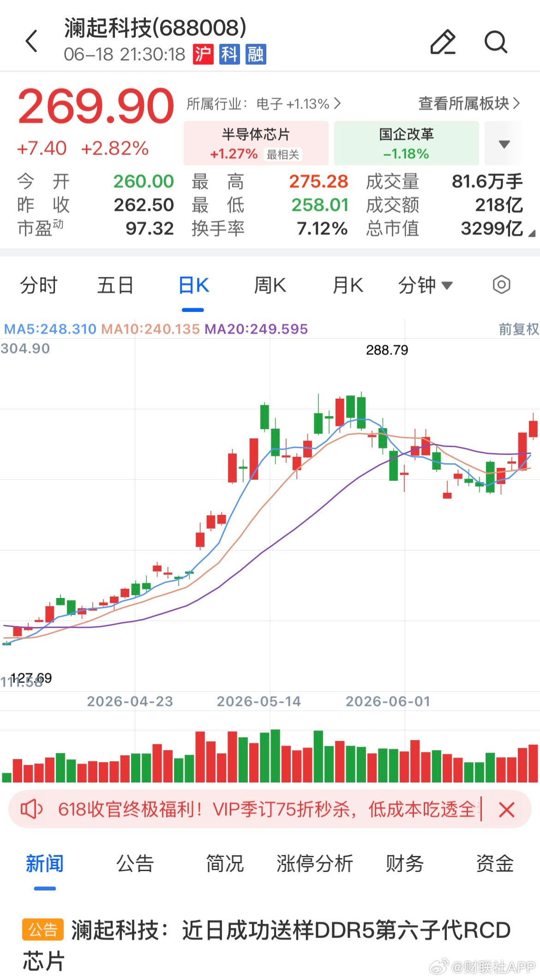The height and width of the screenshot is (980, 540).
Task: Tap the orange 公告 tag badge
Action: click(42, 930)
